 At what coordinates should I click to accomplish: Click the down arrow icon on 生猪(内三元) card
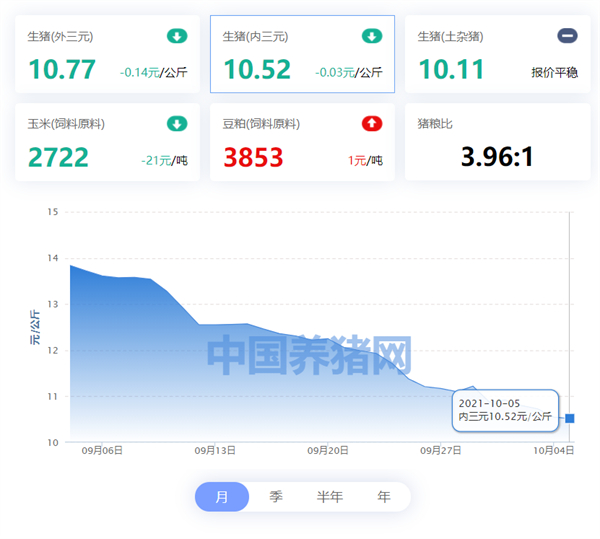coord(372,36)
